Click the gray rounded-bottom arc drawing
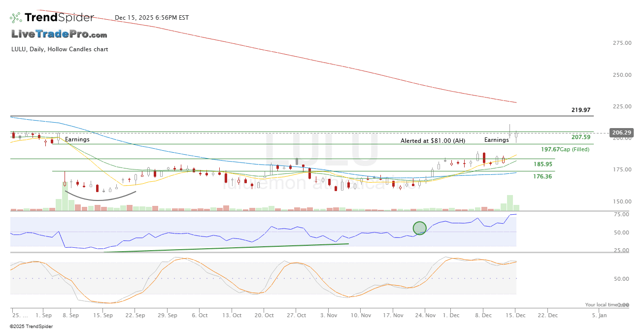This screenshot has height=331, width=644. tap(100, 198)
